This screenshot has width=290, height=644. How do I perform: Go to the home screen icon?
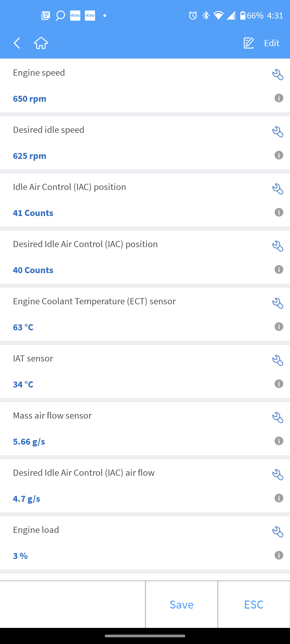(x=41, y=43)
